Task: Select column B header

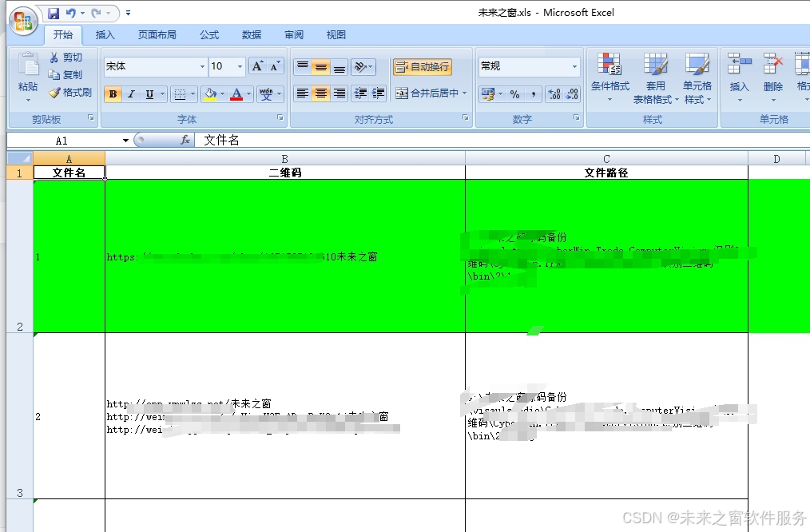Action: pyautogui.click(x=284, y=159)
